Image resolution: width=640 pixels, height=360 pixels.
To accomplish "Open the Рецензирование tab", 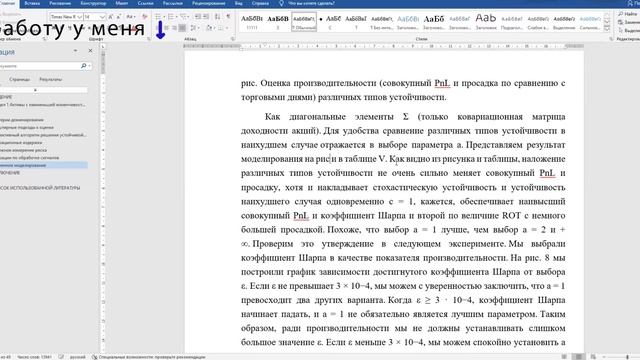I will [x=209, y=3].
